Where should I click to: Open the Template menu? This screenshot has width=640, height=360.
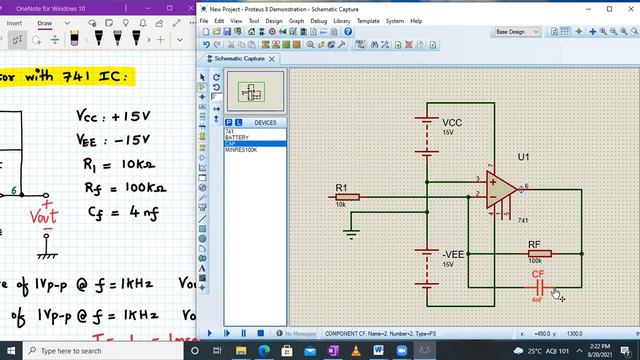(x=368, y=21)
